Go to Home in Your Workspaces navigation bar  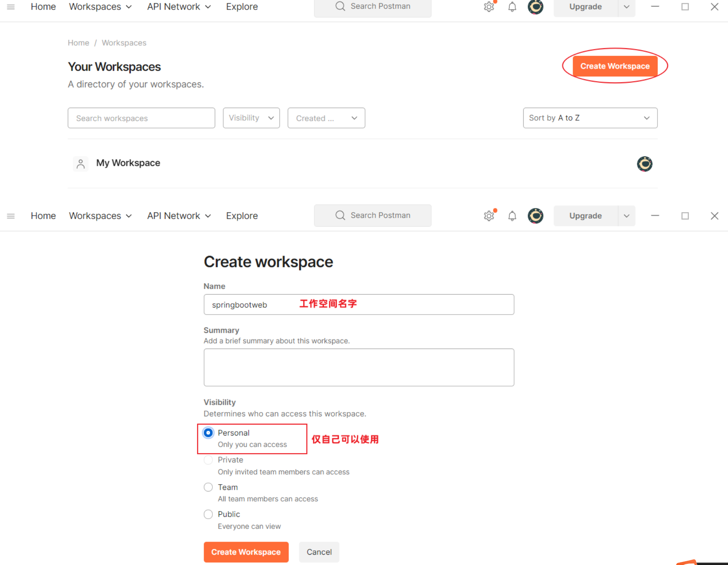(x=43, y=7)
